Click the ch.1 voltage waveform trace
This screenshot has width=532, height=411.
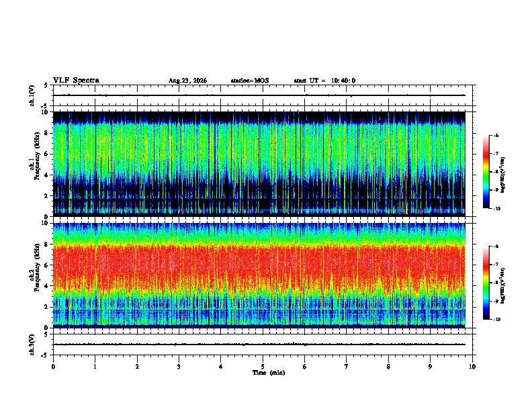point(259,95)
